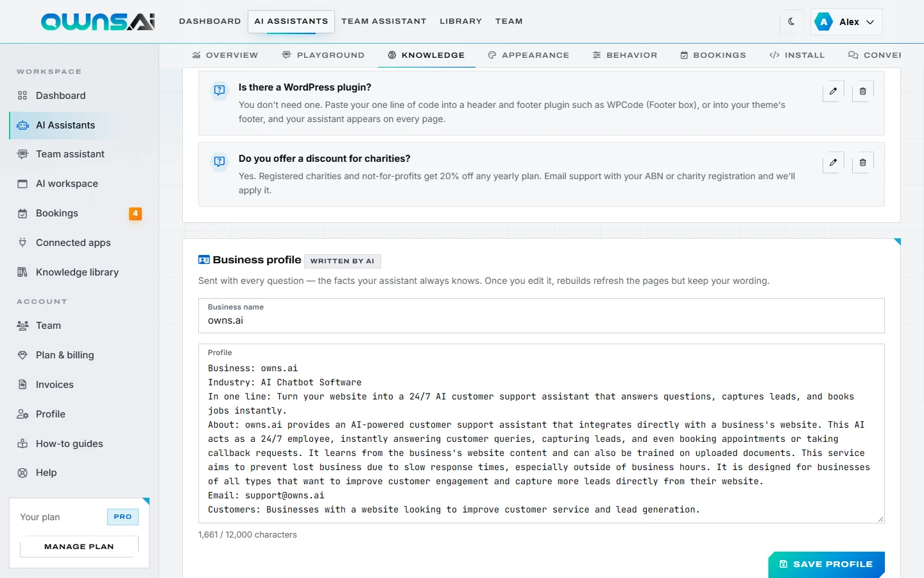924x578 pixels.
Task: Click the AI workspace window icon
Action: [22, 184]
